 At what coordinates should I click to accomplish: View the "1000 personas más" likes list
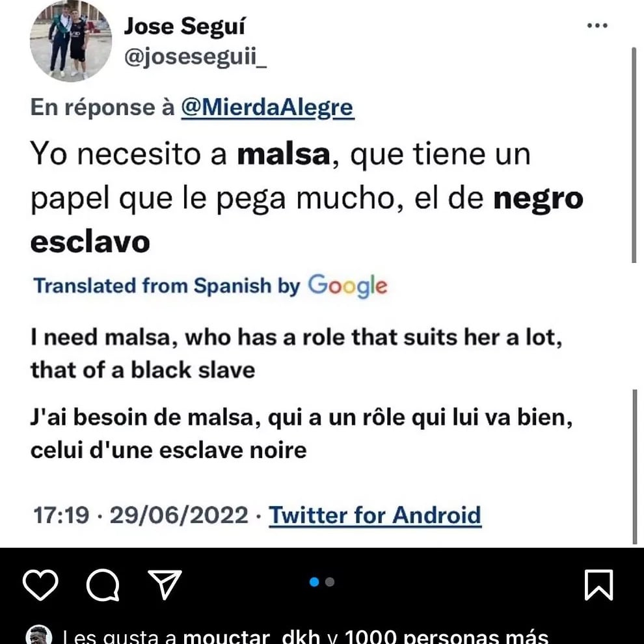446,636
